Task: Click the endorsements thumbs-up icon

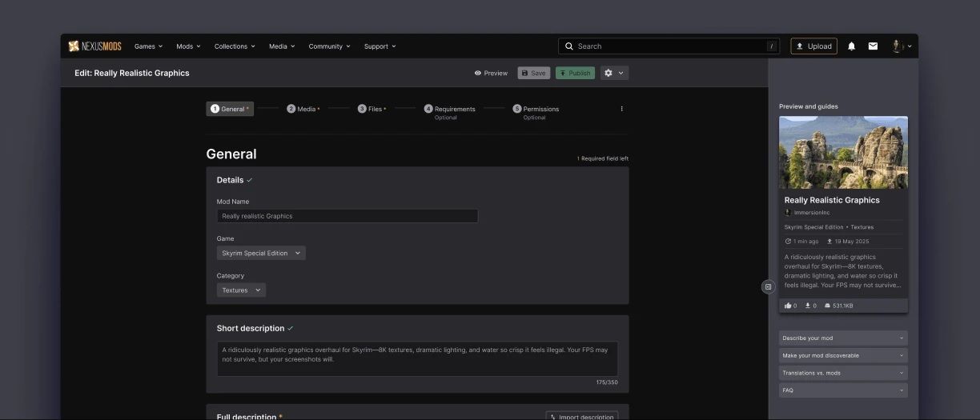Action: (788, 306)
